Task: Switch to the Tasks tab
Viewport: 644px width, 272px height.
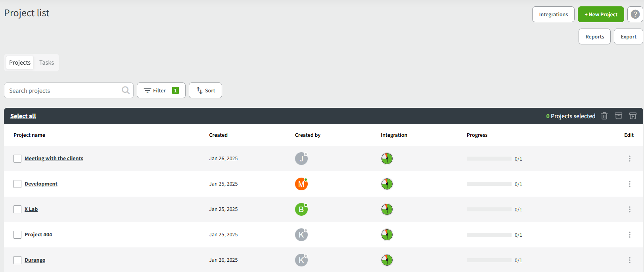Action: point(46,63)
